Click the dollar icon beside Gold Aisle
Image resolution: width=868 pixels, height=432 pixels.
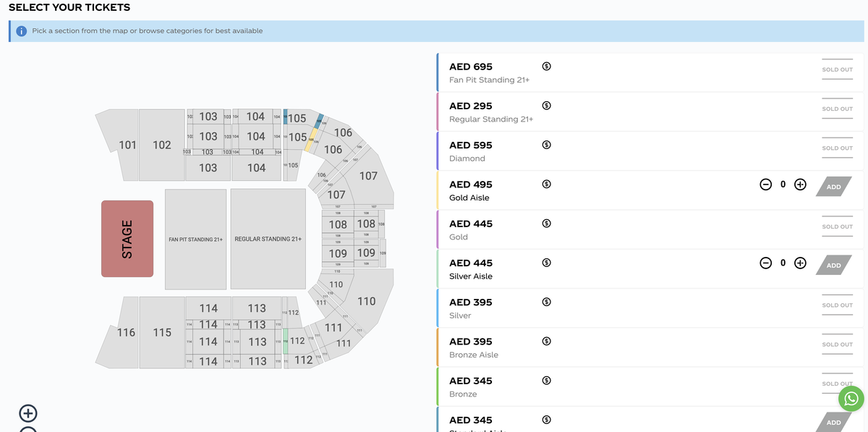(546, 184)
